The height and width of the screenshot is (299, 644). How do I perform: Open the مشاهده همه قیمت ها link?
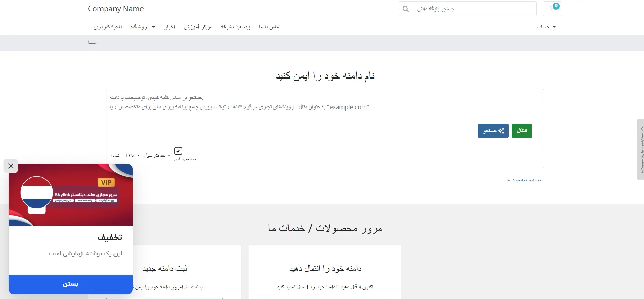524,180
